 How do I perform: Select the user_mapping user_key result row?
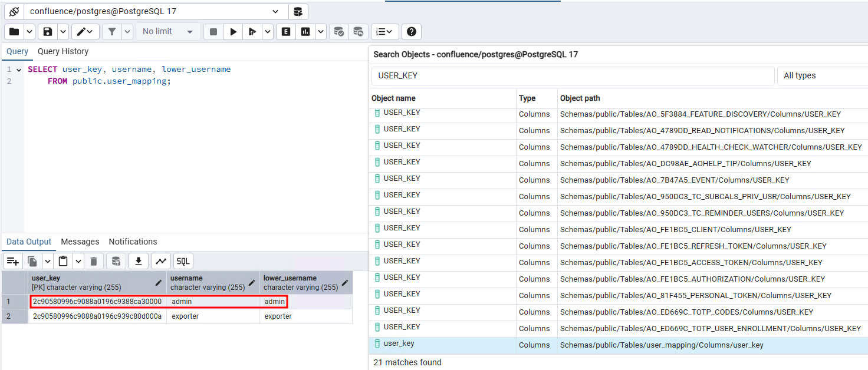[x=619, y=345]
